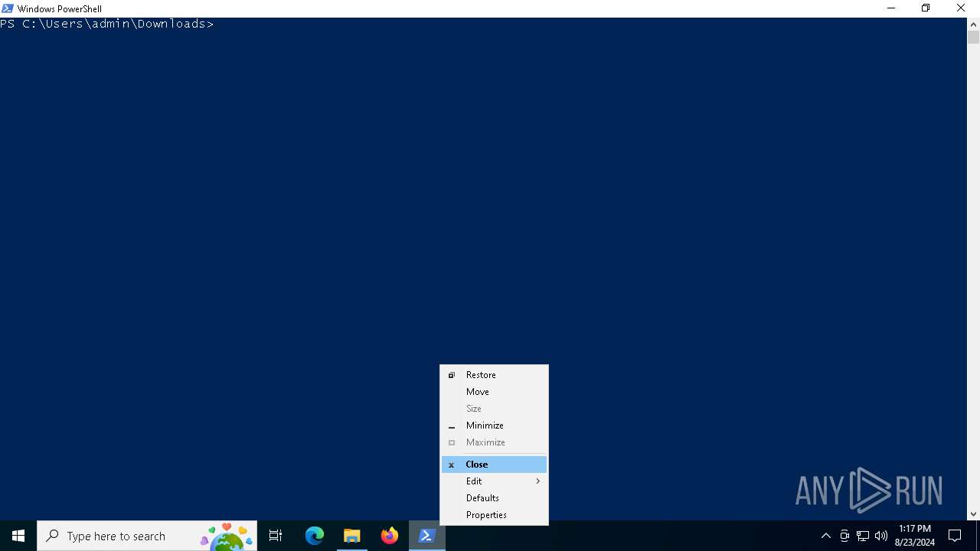Click the Minimize icon in the context menu
Screen dimensions: 980x551
click(x=452, y=426)
